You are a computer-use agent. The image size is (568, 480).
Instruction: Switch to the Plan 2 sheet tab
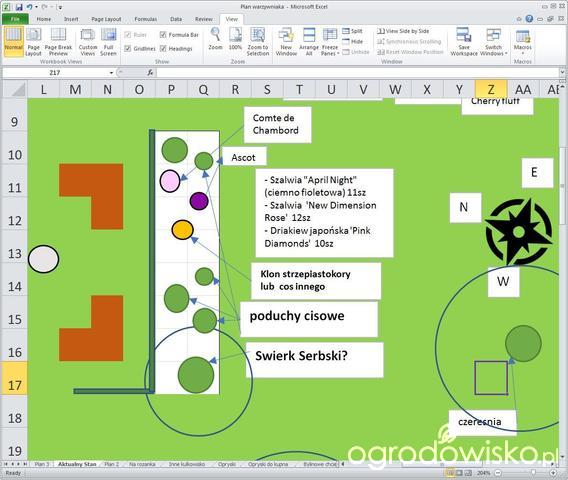click(x=111, y=464)
